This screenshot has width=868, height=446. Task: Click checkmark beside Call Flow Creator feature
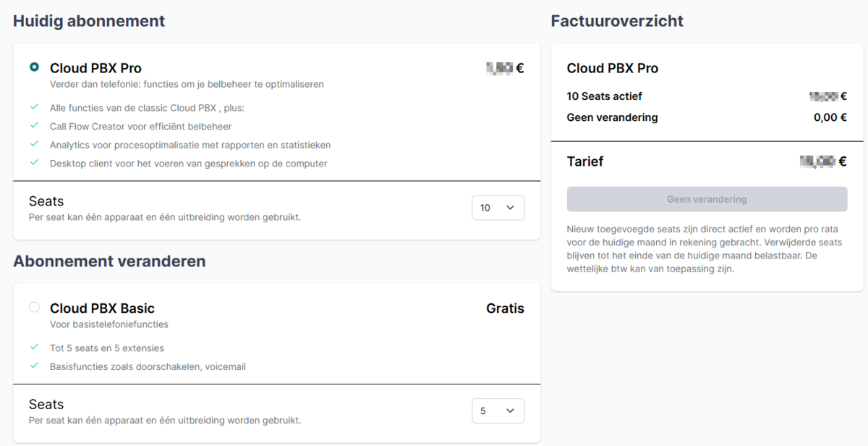[x=34, y=126]
